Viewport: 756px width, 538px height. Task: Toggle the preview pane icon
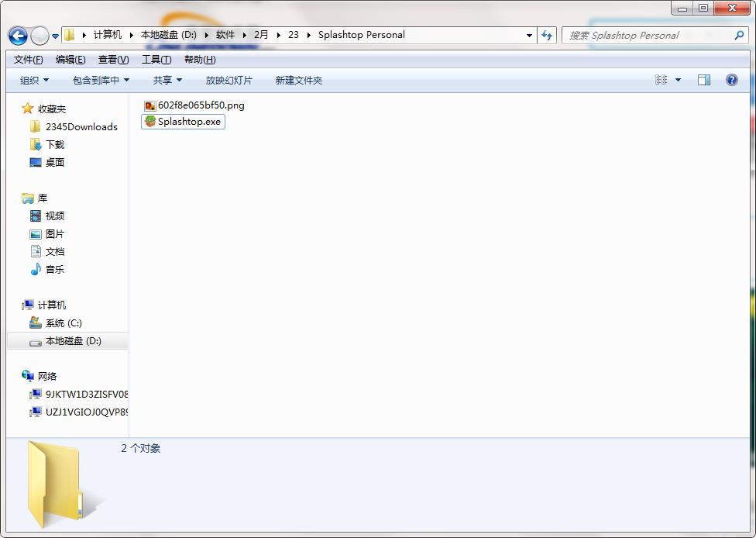pos(704,80)
